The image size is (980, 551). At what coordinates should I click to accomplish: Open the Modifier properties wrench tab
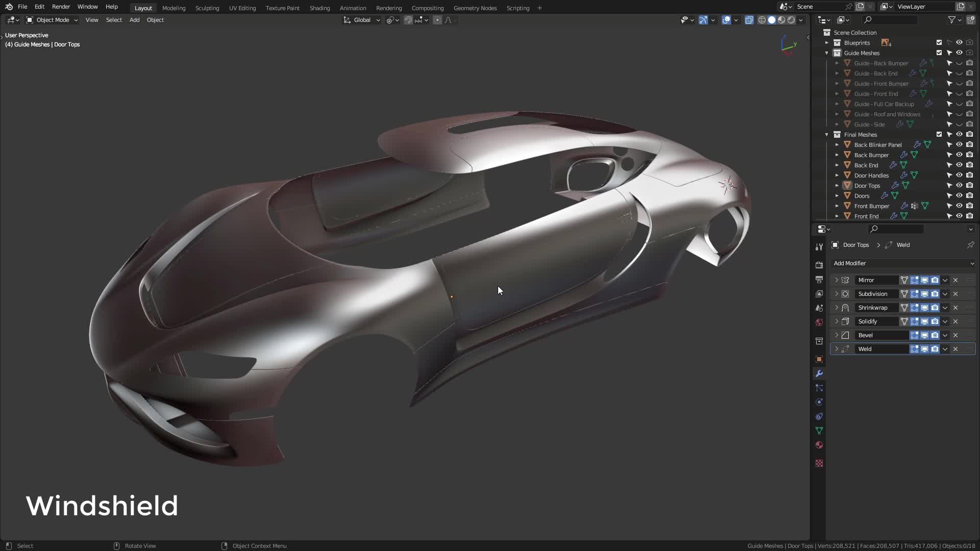(819, 373)
